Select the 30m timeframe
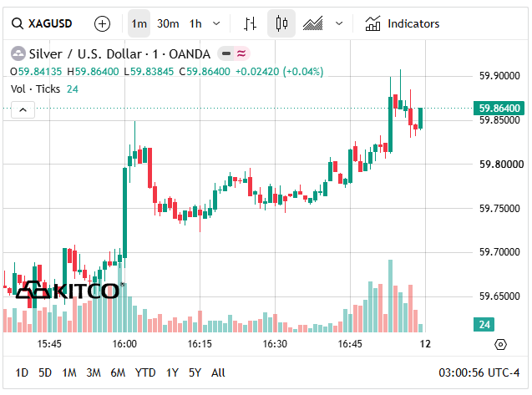The image size is (532, 395). point(168,23)
